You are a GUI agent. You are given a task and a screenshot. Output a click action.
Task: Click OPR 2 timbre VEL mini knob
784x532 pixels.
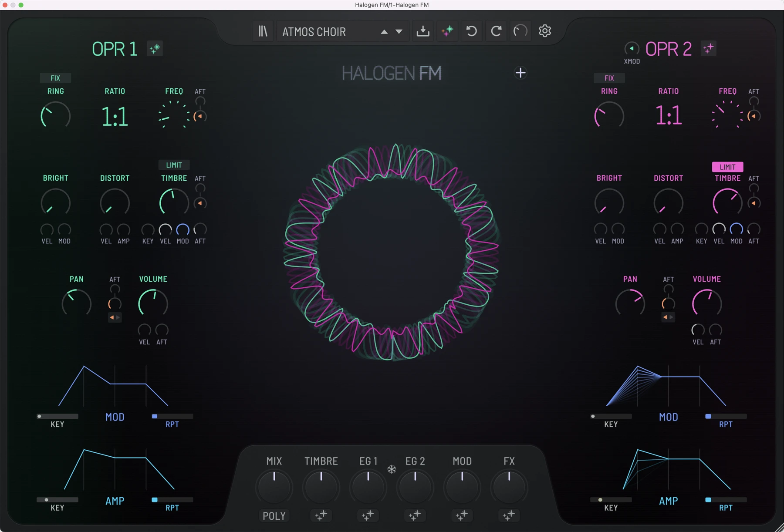719,229
